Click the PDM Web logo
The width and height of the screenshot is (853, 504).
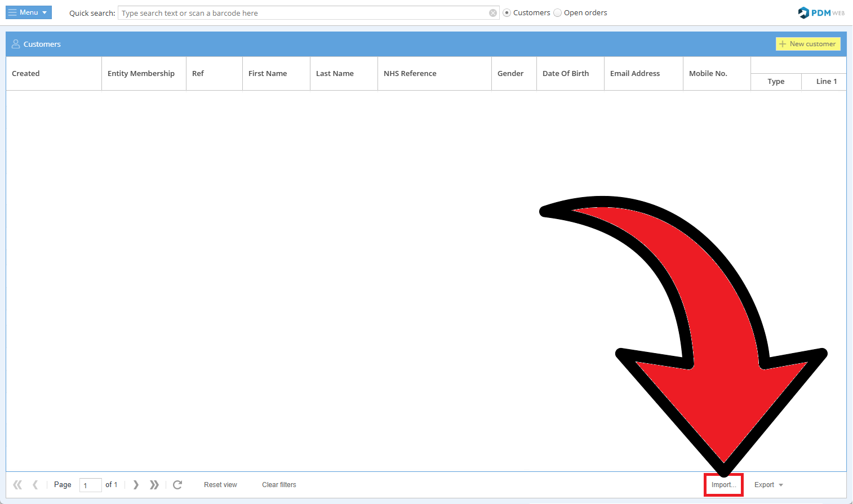pos(821,13)
